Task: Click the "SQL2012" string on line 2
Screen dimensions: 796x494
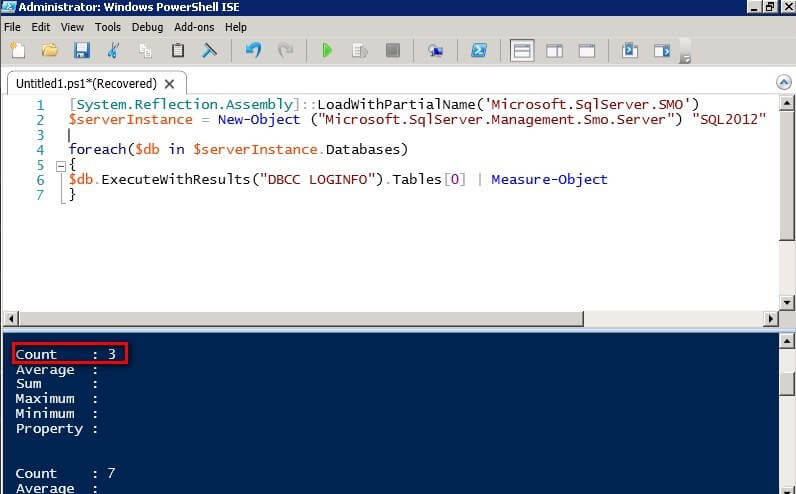Action: (729, 120)
